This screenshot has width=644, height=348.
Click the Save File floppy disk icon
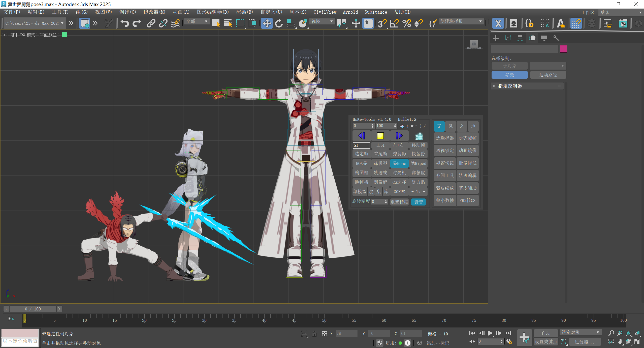click(85, 23)
